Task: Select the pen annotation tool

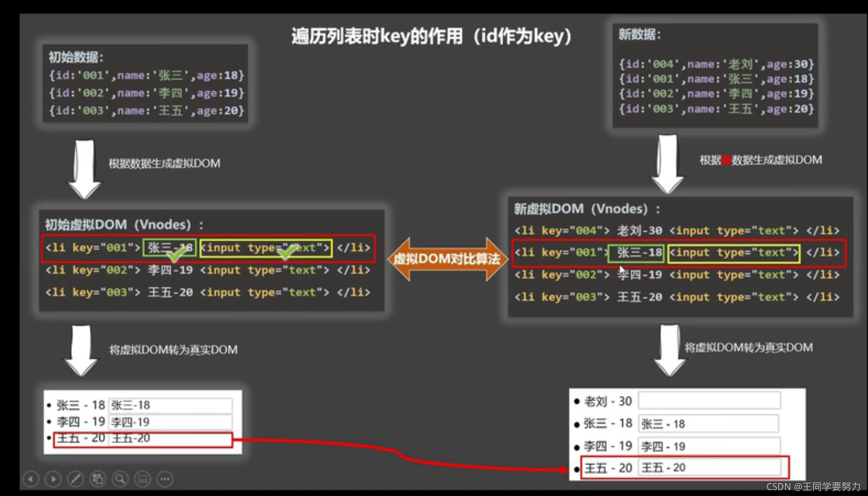Action: (x=75, y=479)
